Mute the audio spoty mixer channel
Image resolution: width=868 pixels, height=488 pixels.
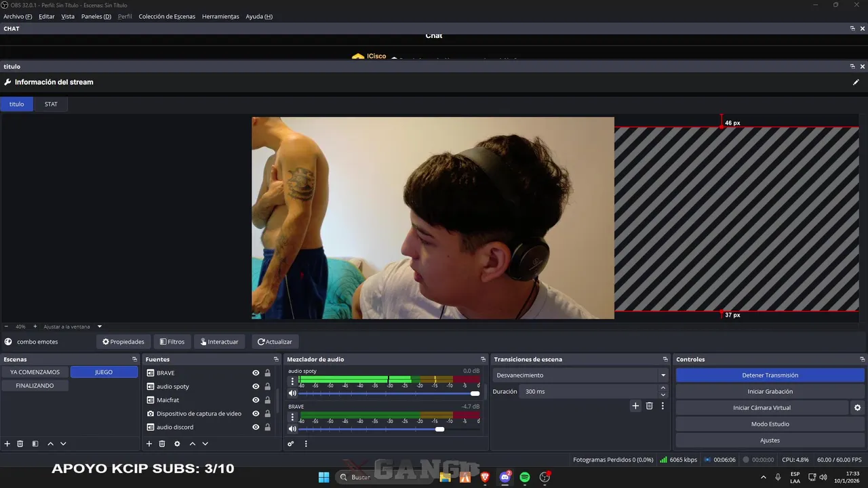pos(292,393)
